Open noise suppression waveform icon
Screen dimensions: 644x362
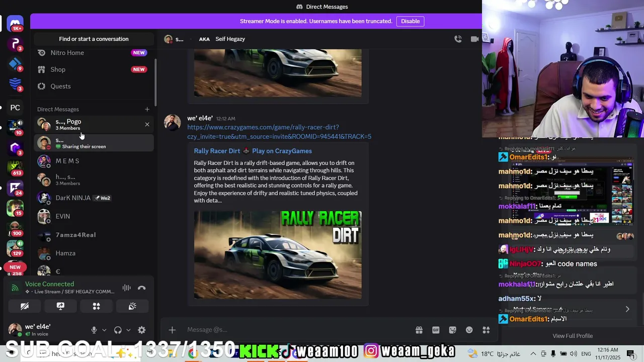(x=126, y=288)
